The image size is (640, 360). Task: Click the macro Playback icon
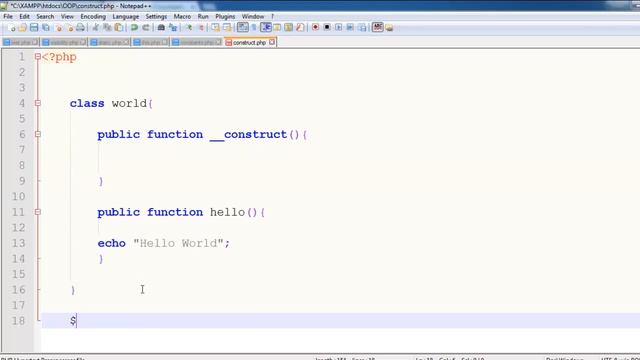338,27
